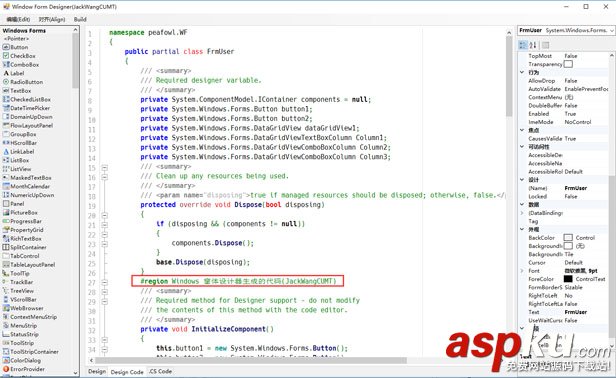Select the AllowDrop property row
Screen dimensions: 616x378
[x=564, y=81]
